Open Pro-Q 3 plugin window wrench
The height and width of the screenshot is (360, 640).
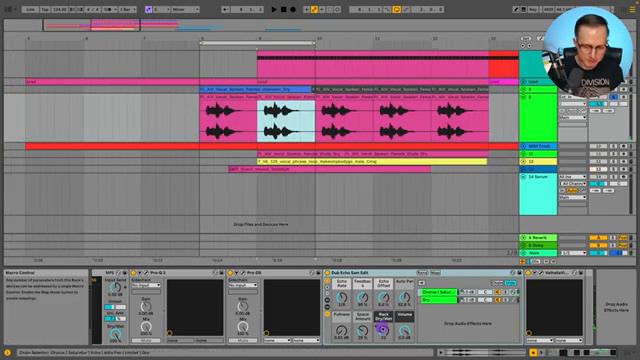click(x=146, y=273)
